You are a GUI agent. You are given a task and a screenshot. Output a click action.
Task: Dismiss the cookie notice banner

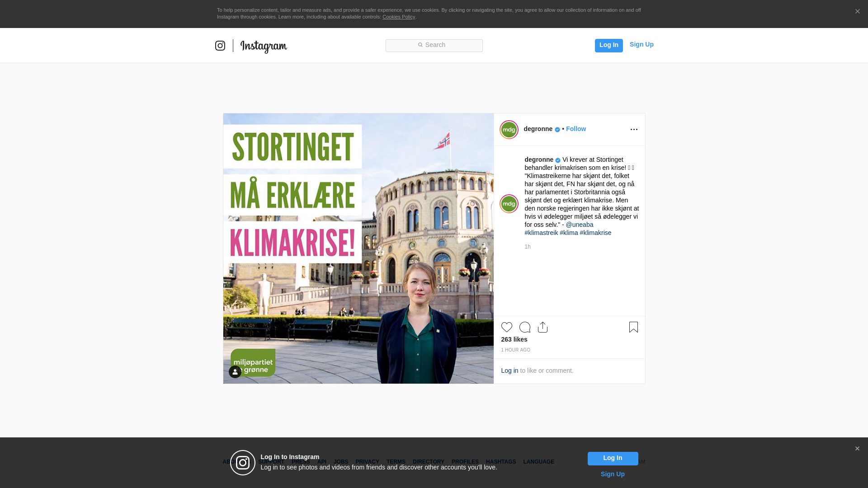click(857, 12)
